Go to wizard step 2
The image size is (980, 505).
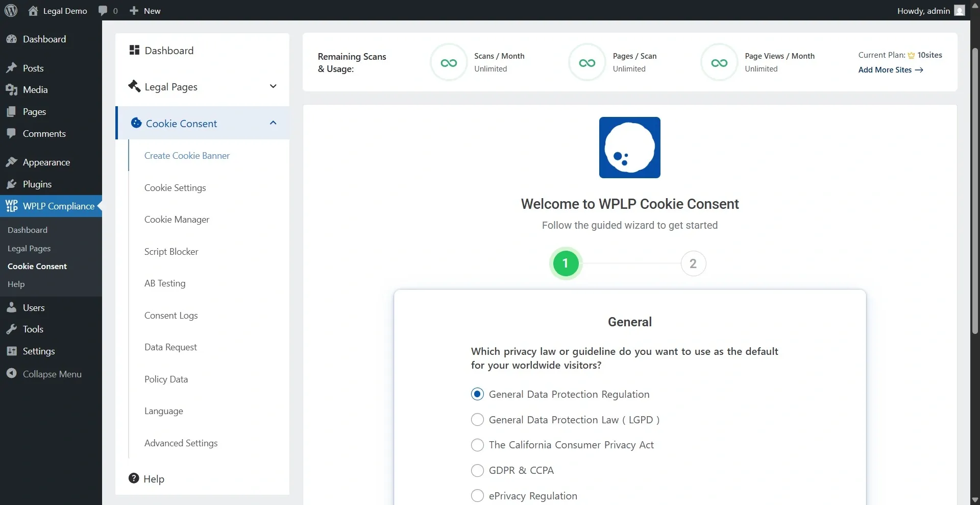(x=693, y=263)
